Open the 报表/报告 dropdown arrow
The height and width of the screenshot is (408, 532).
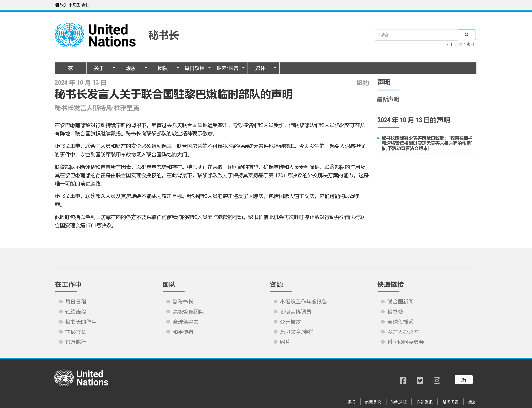243,68
